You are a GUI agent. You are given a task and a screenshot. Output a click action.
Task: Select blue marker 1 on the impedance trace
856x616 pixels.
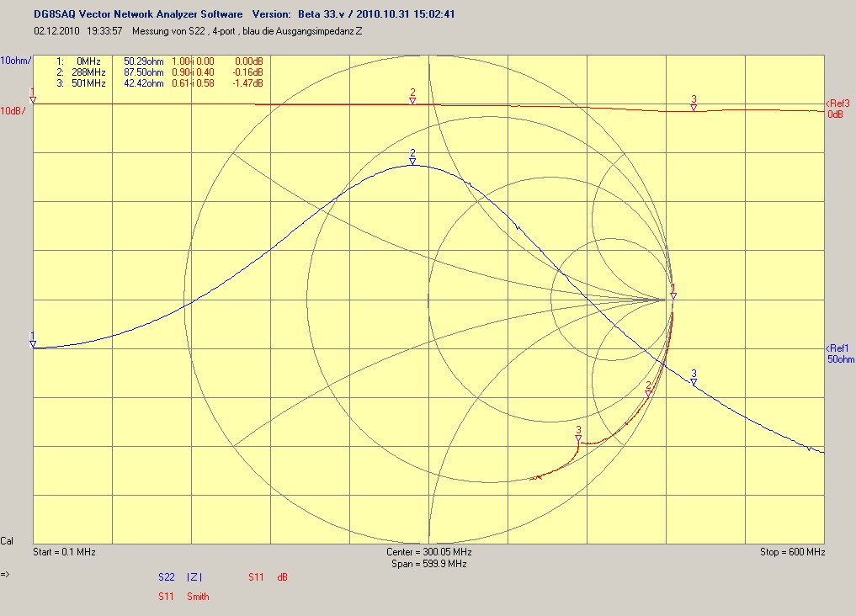click(x=33, y=340)
